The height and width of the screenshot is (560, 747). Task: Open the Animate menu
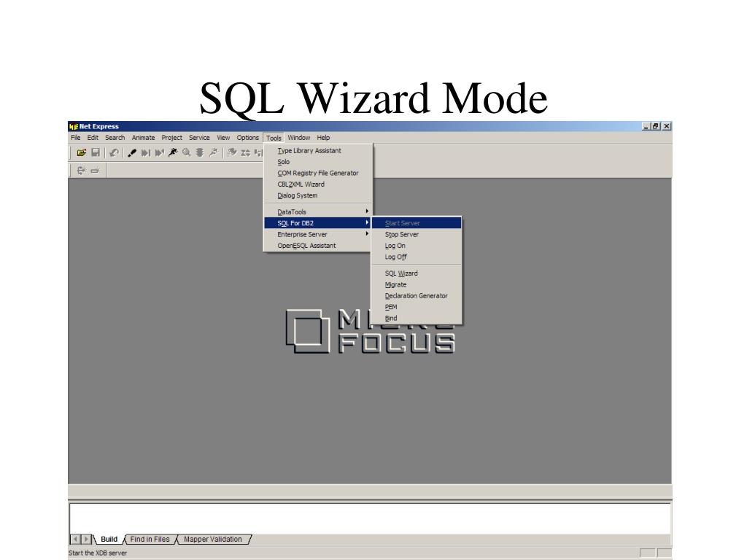pos(143,138)
